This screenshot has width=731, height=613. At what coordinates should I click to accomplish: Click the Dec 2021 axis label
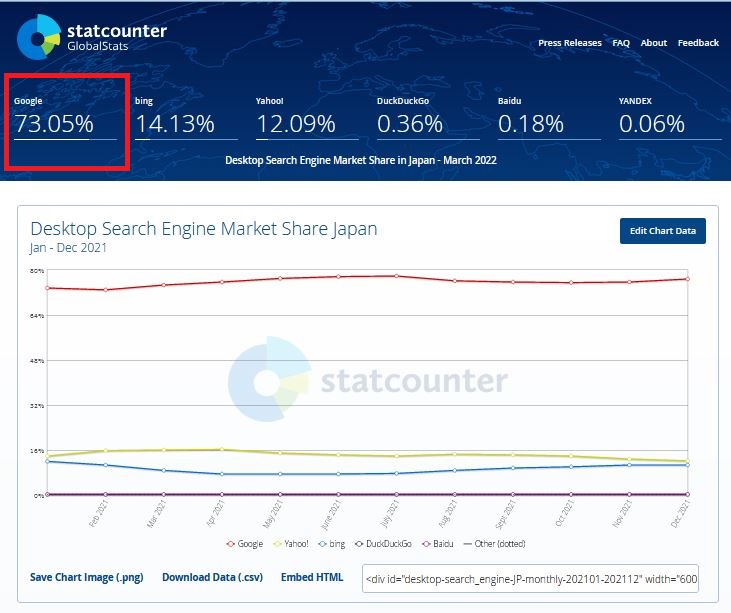coord(680,513)
